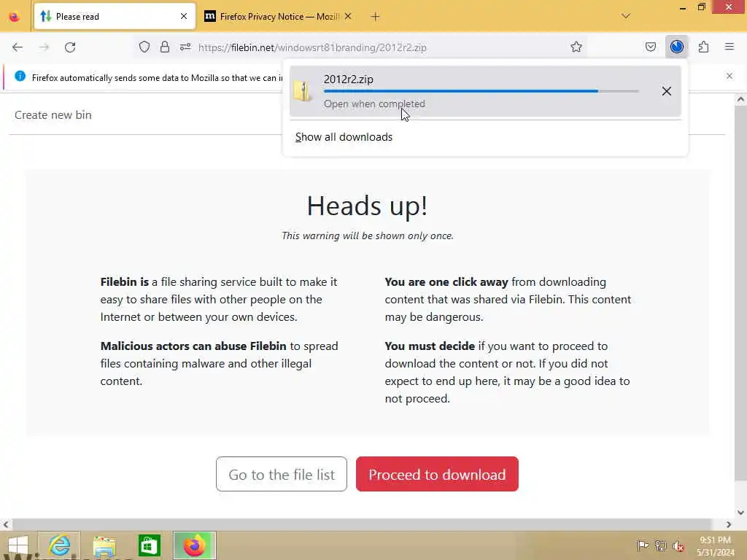Bookmark this page with the star

pyautogui.click(x=576, y=47)
